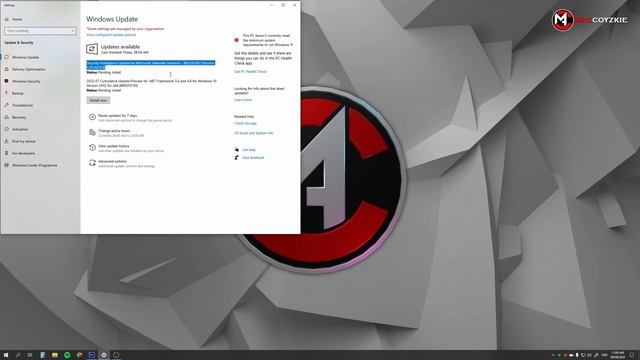Open taskbar Search
The image size is (640, 360).
tap(18, 355)
